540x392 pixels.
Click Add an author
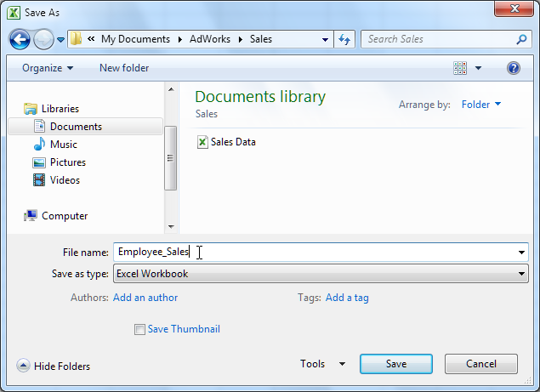pos(145,298)
